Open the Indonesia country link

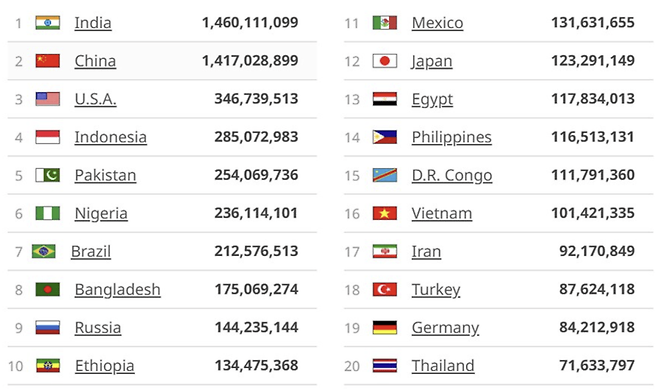click(x=111, y=137)
